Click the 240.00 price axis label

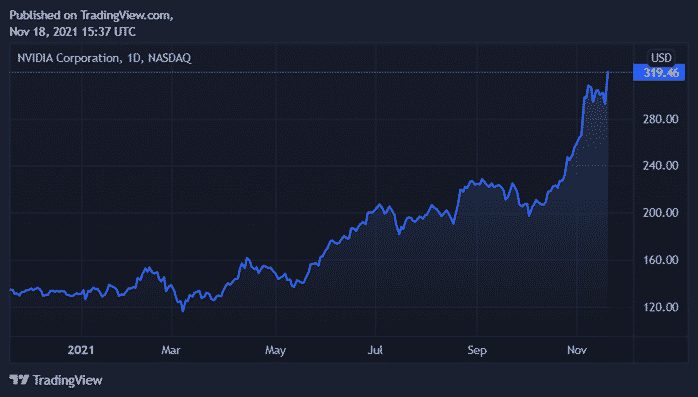660,166
